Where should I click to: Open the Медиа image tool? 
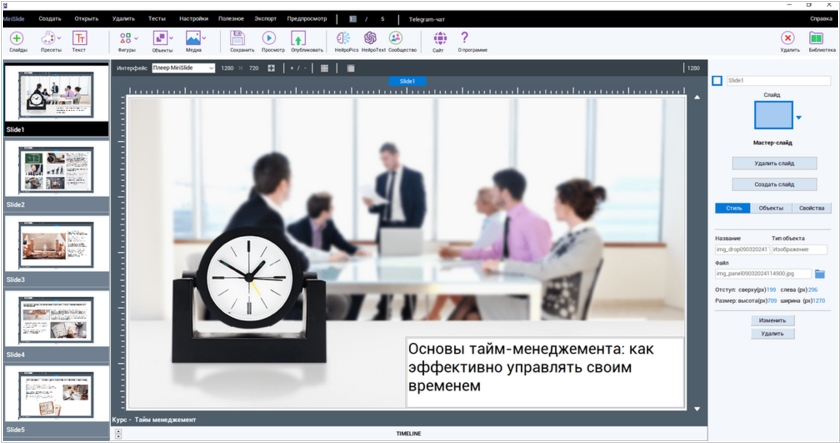(x=193, y=38)
